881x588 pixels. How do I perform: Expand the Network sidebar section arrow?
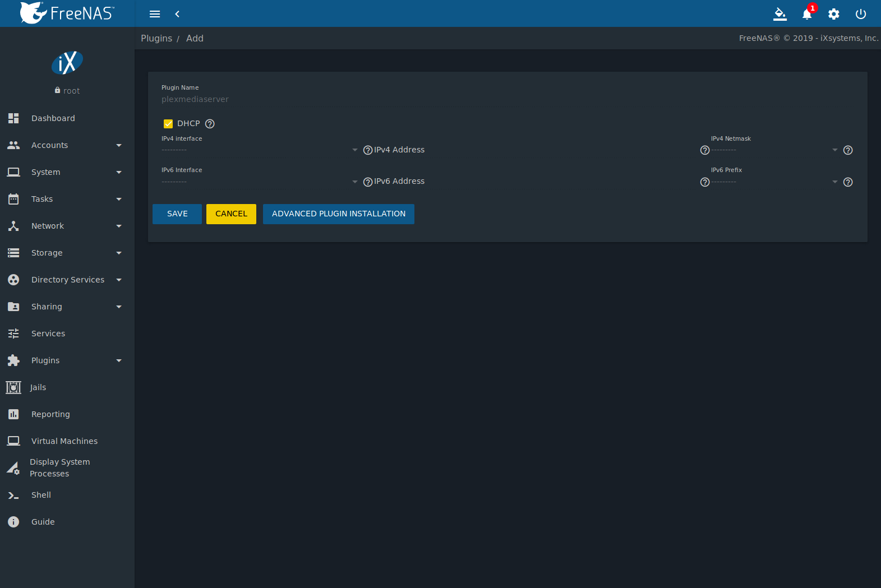pyautogui.click(x=119, y=226)
